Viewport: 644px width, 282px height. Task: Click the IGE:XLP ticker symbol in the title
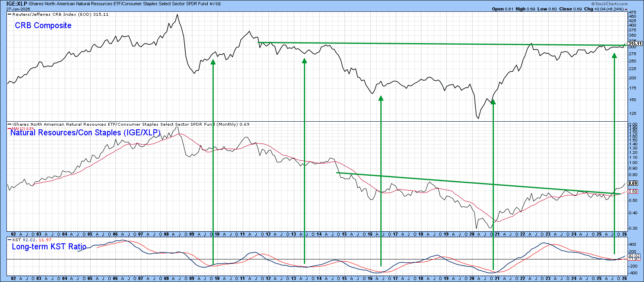[x=17, y=4]
